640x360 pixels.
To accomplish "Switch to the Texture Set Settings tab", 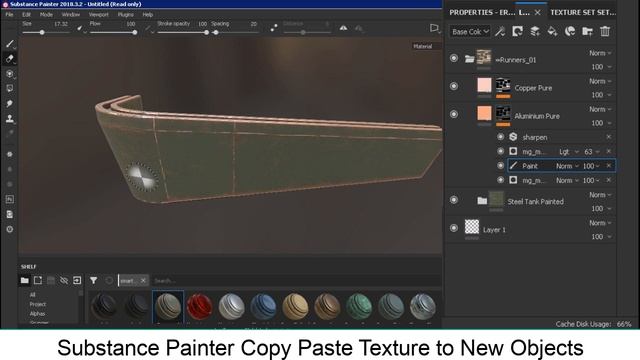I will 583,13.
